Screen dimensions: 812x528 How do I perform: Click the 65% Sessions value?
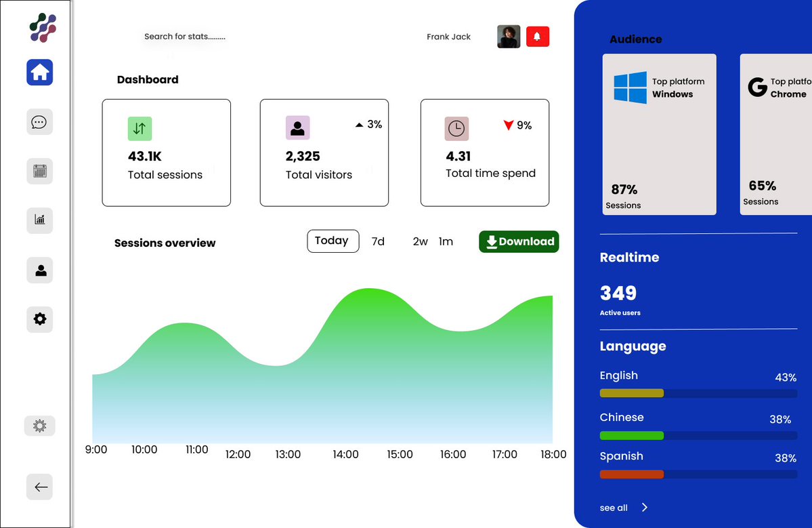coord(763,186)
